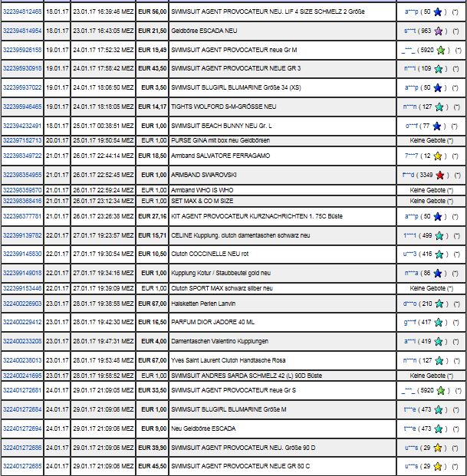Select title 'CELINE Kupplung. clutch damentaschen schwarz neu'
The image size is (467, 476).
(x=241, y=235)
